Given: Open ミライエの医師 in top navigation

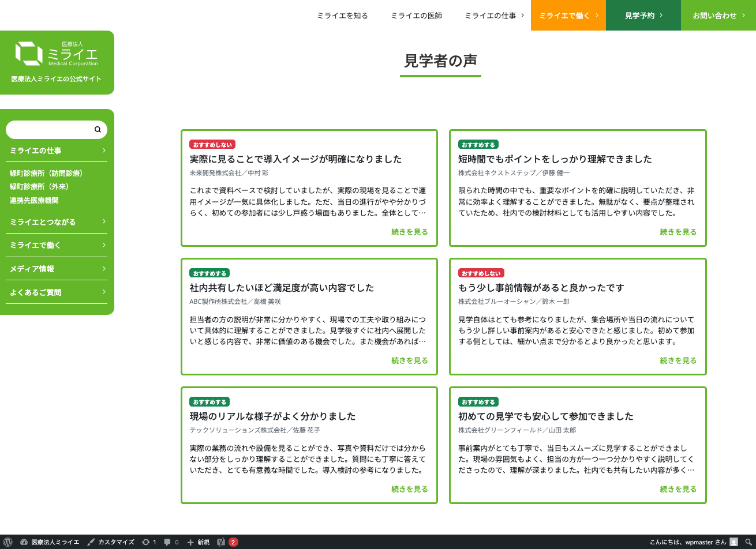Looking at the screenshot, I should (x=416, y=16).
